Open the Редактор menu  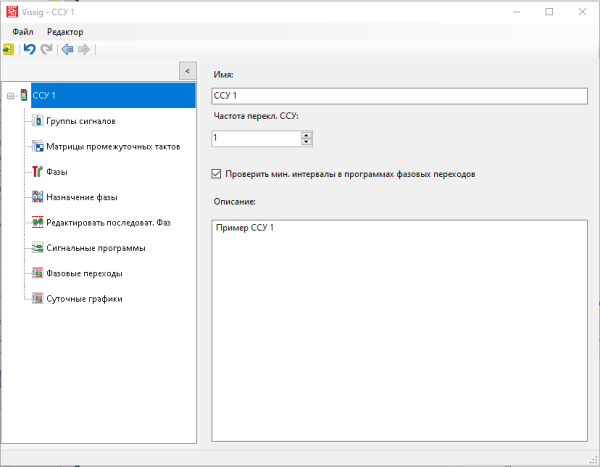pyautogui.click(x=65, y=32)
